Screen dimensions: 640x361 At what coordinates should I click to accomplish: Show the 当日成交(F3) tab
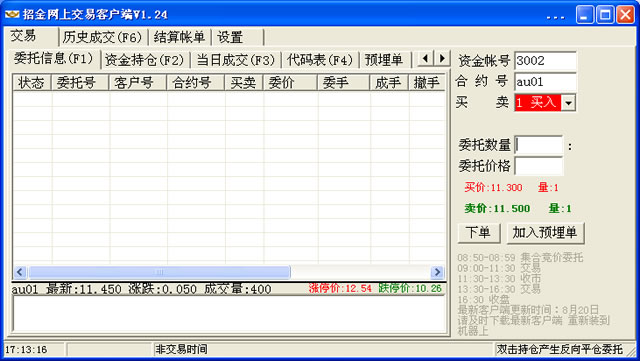[x=236, y=60]
